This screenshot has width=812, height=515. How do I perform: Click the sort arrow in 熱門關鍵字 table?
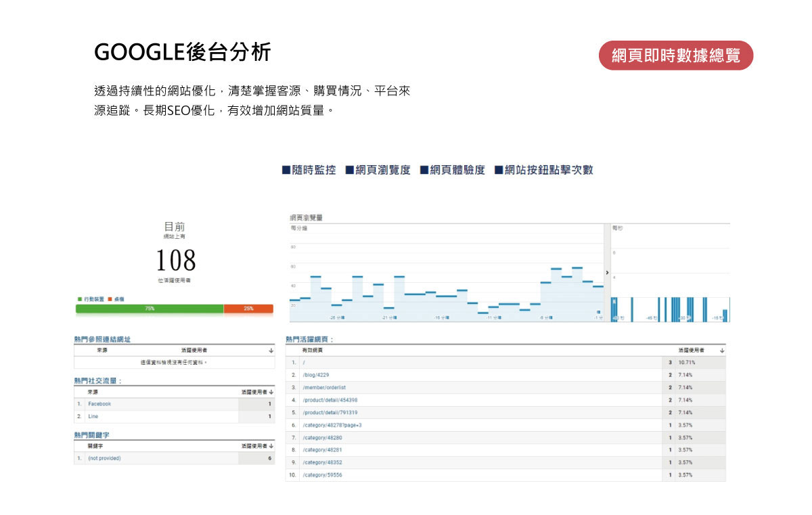271,447
